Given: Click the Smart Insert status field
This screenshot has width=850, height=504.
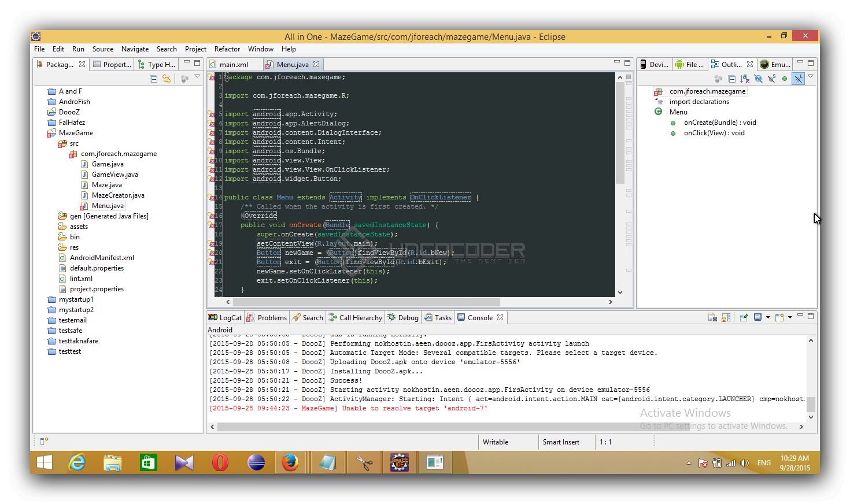Looking at the screenshot, I should point(561,442).
